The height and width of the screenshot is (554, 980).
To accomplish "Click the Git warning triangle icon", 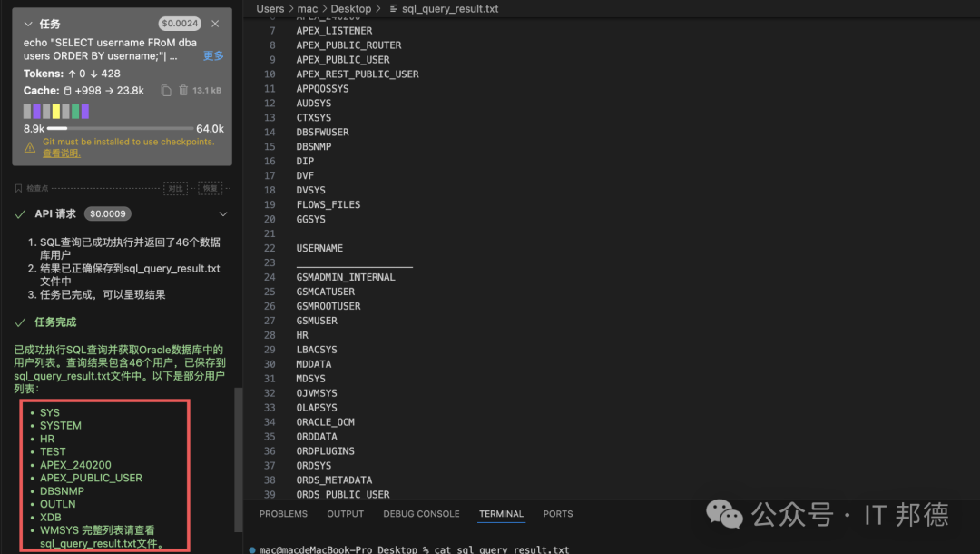I will [x=29, y=147].
